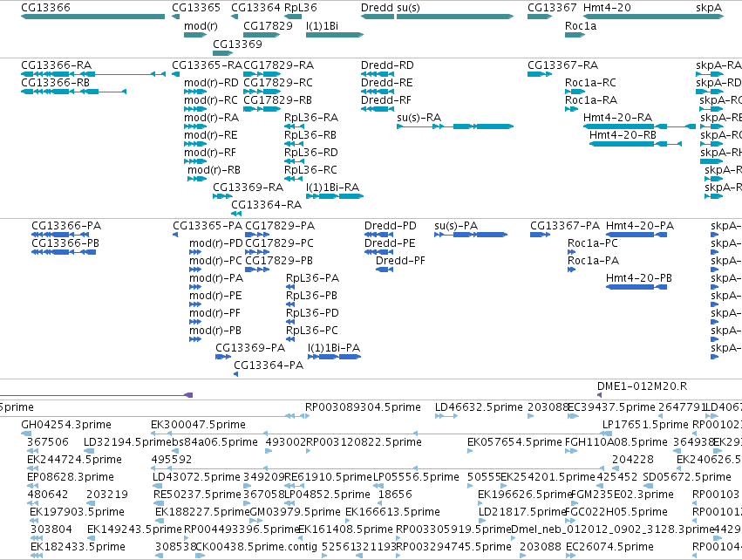Click protein Dredd-PF

coord(385,270)
